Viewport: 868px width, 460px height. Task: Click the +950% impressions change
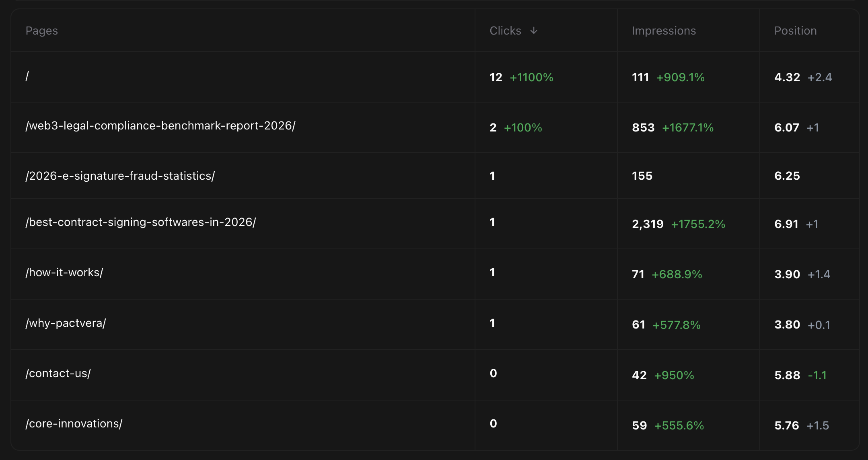674,375
